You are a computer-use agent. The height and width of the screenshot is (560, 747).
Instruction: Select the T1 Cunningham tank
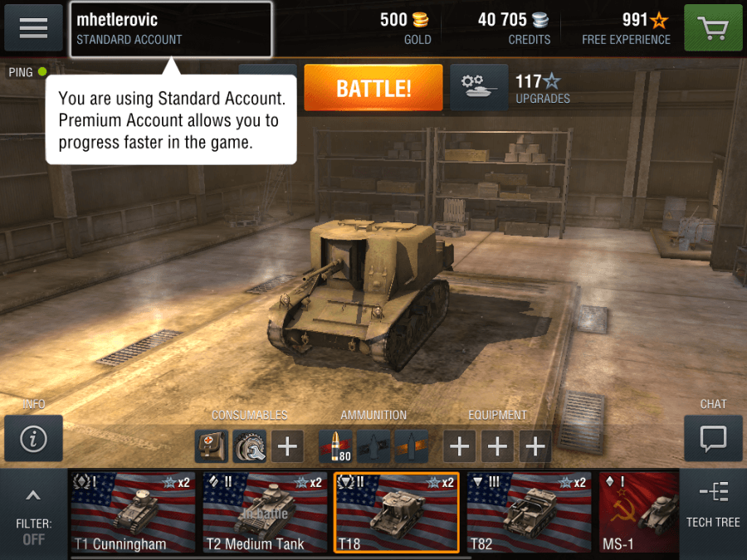(x=133, y=512)
